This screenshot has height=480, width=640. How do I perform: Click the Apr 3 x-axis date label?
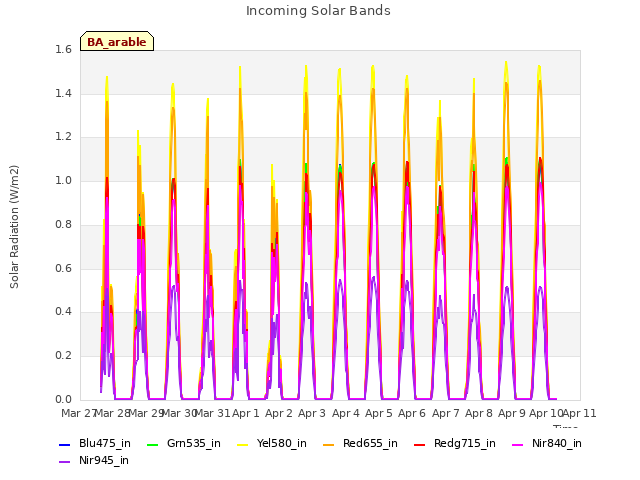tap(312, 413)
